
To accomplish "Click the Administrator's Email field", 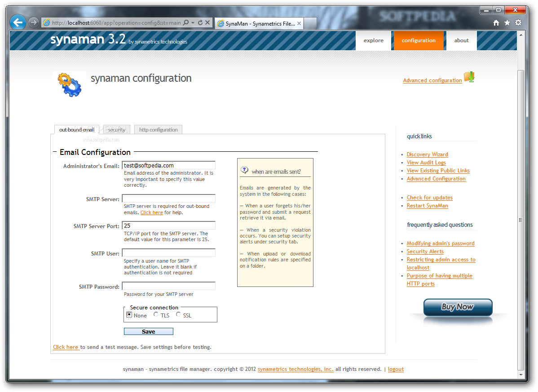I will coord(168,165).
